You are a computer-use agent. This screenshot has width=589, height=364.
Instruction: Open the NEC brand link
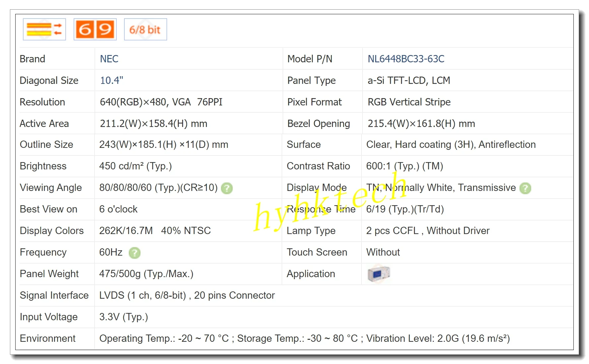(109, 59)
